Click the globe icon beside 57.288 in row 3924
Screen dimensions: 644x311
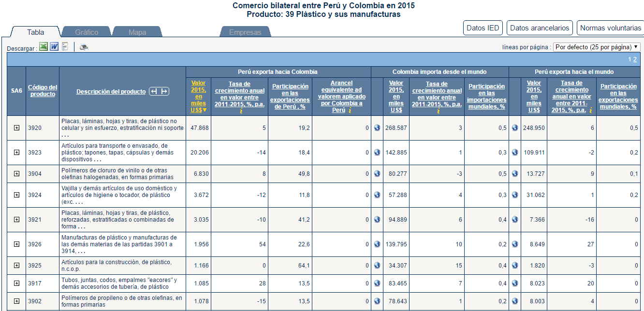377,195
